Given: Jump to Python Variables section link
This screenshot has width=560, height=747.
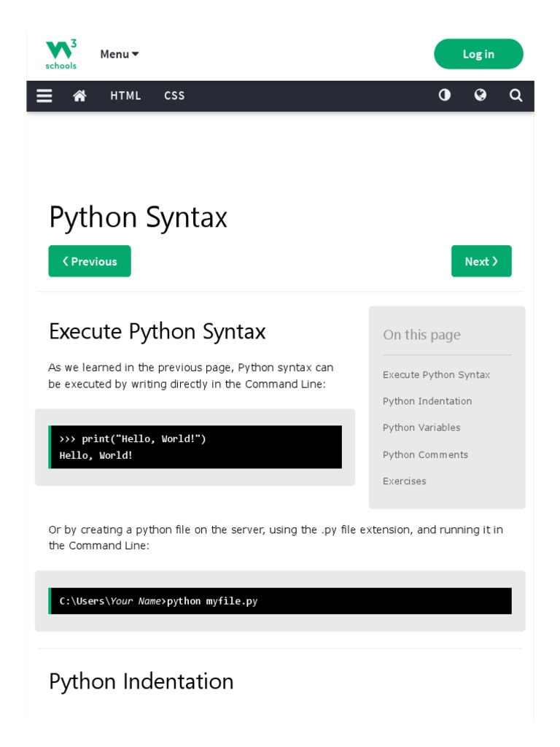Looking at the screenshot, I should (x=421, y=427).
